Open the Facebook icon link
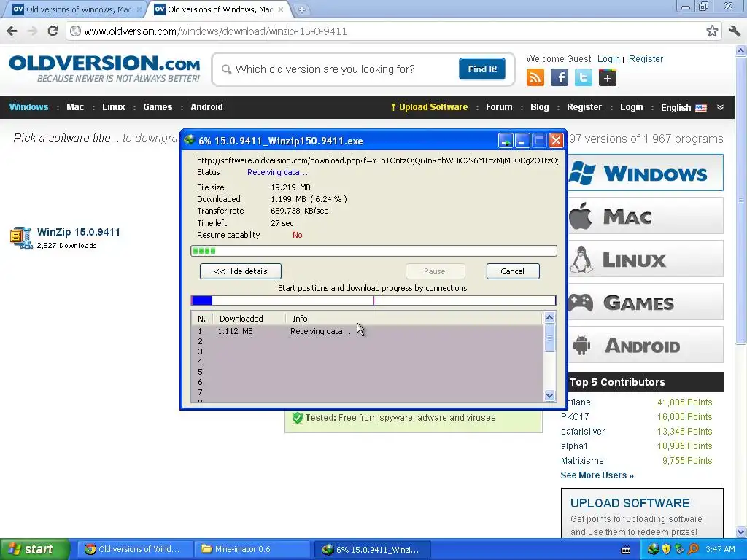Screen dimensions: 747x560 [560, 77]
